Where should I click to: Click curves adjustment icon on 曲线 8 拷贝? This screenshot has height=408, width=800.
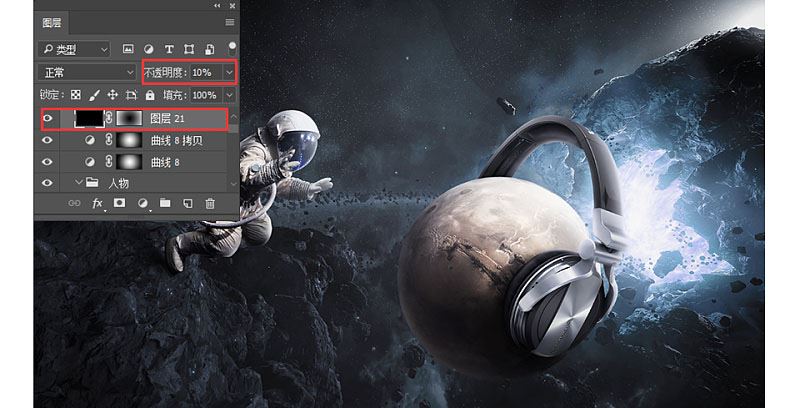point(90,140)
